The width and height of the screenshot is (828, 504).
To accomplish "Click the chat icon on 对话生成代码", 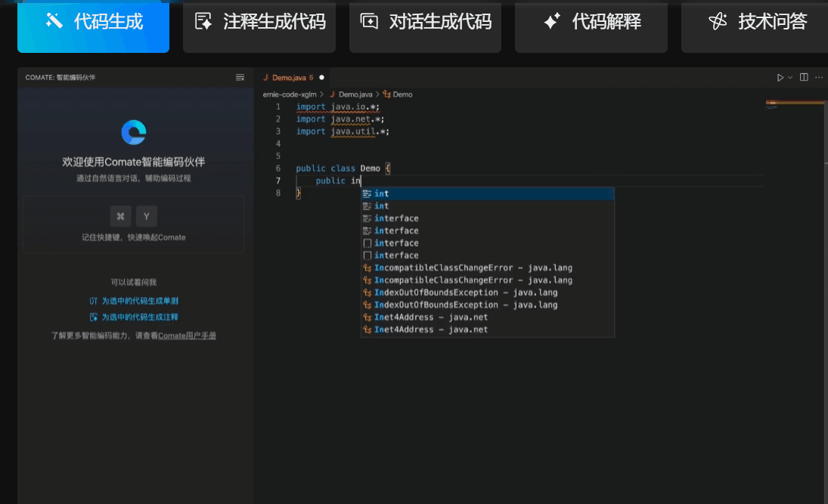I will pos(369,21).
